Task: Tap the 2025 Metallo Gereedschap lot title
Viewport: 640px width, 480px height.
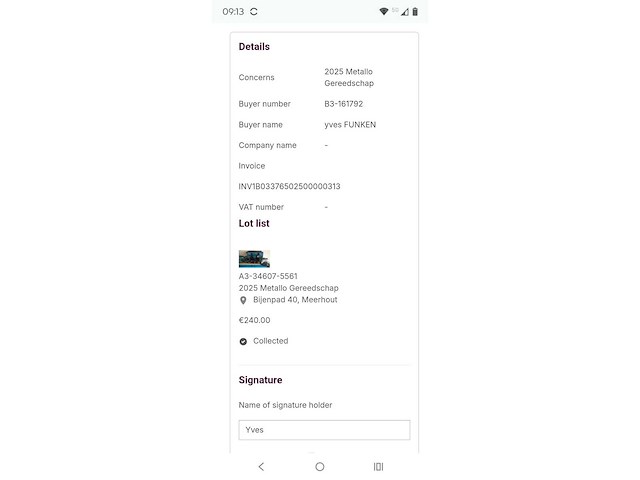Action: pyautogui.click(x=289, y=288)
